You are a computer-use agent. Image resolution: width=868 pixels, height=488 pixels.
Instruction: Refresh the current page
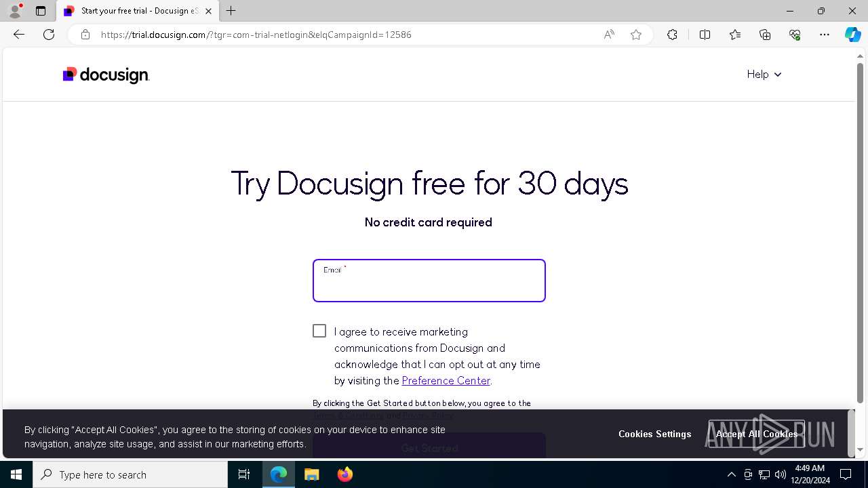point(49,35)
